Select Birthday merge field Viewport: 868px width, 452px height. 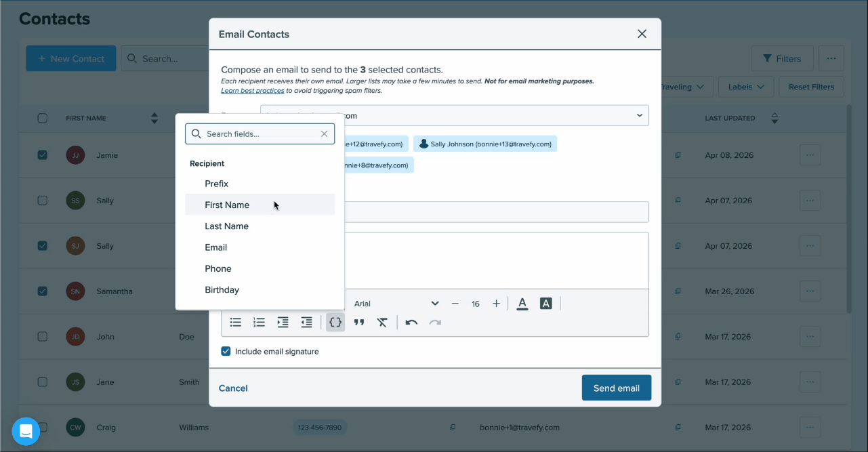260,290
